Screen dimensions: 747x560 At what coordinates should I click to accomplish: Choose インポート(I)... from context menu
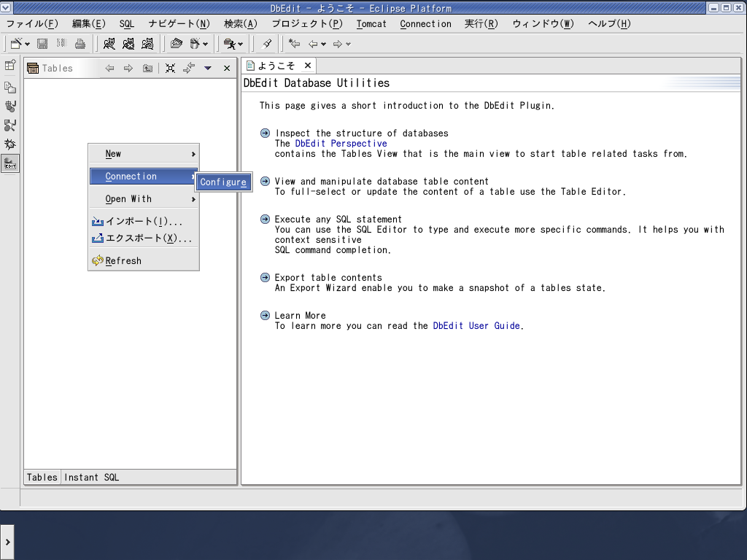(144, 222)
